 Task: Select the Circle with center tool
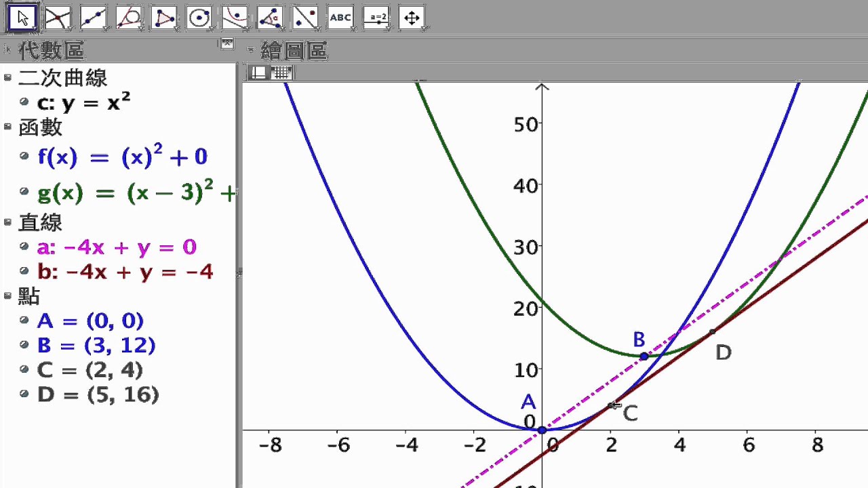[x=199, y=18]
